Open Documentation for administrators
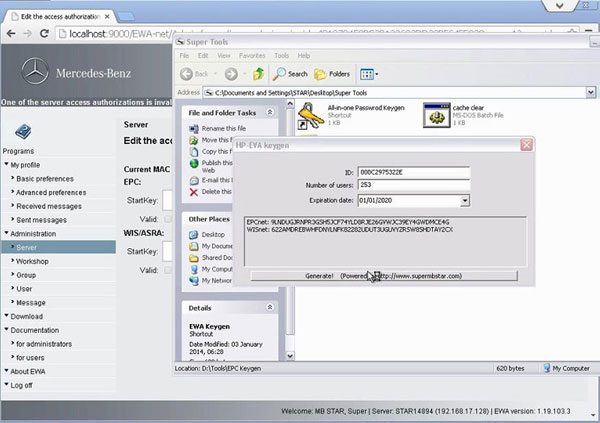 [x=44, y=344]
